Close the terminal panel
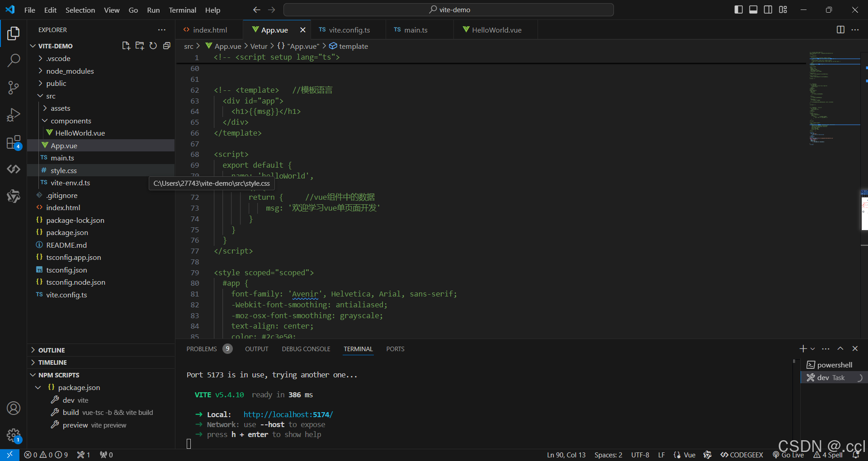This screenshot has width=868, height=461. click(x=855, y=349)
